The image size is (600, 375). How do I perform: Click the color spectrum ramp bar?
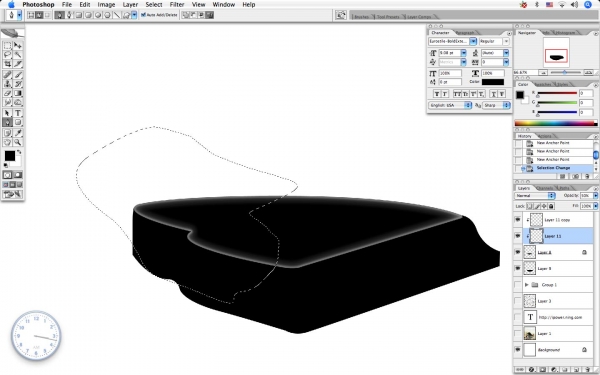[556, 123]
